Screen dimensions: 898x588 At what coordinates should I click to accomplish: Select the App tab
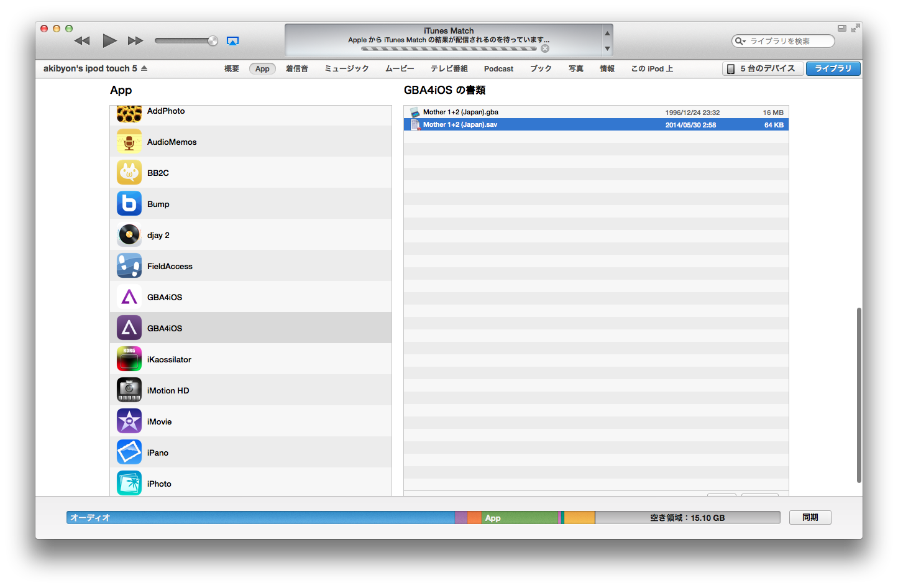pos(262,69)
